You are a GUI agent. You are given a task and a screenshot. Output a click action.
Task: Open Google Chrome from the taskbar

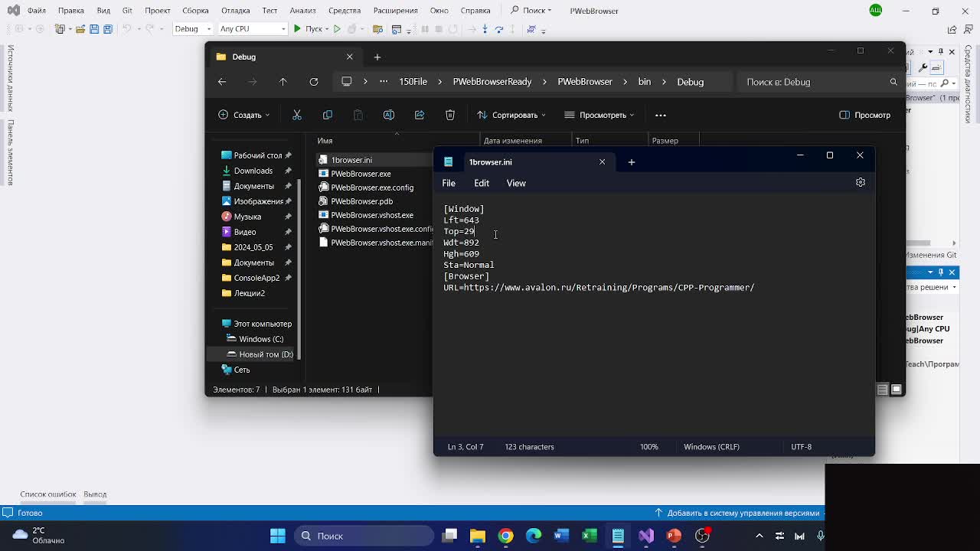(505, 536)
